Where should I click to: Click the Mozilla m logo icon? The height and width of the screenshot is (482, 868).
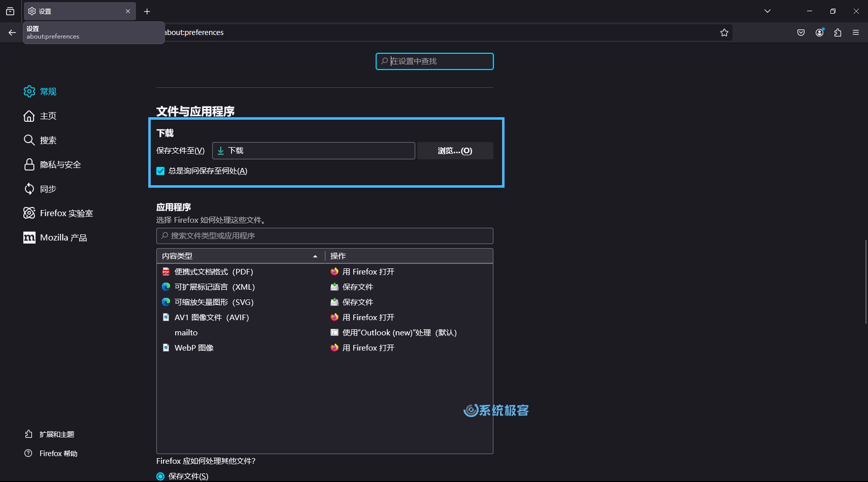[29, 237]
